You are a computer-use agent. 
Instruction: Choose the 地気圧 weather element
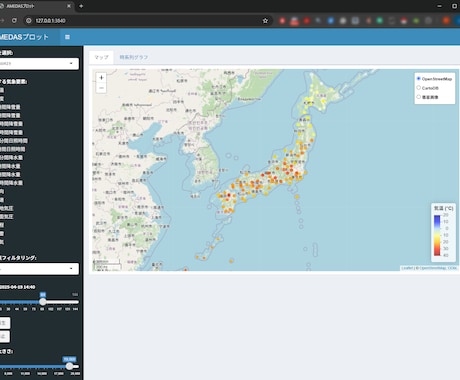point(7,208)
